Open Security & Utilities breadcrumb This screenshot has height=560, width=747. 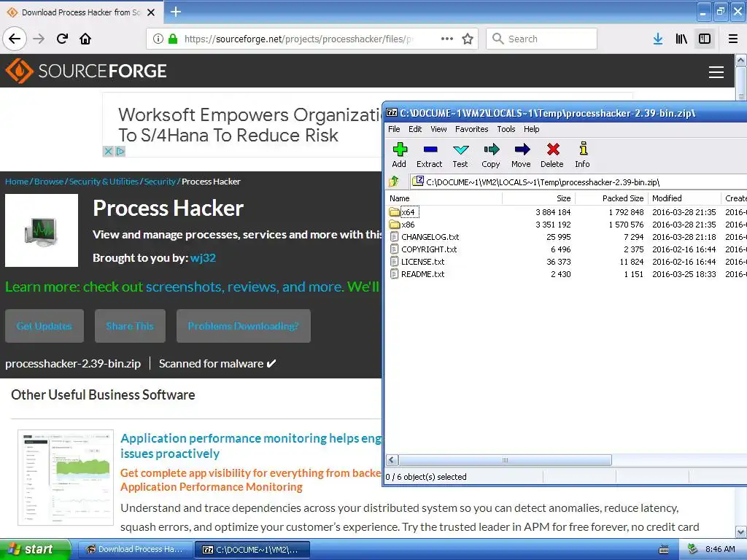click(x=104, y=182)
